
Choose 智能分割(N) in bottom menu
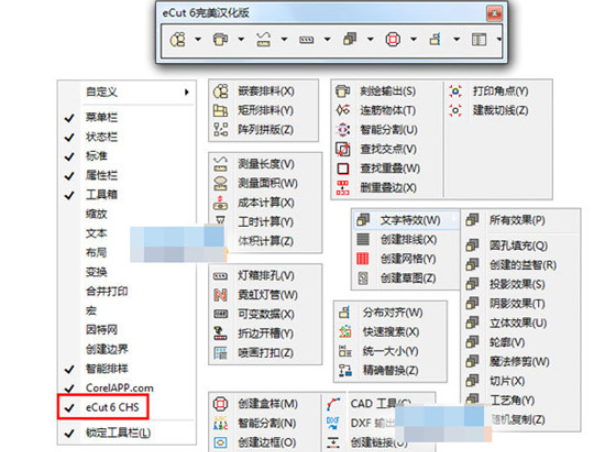point(265,423)
